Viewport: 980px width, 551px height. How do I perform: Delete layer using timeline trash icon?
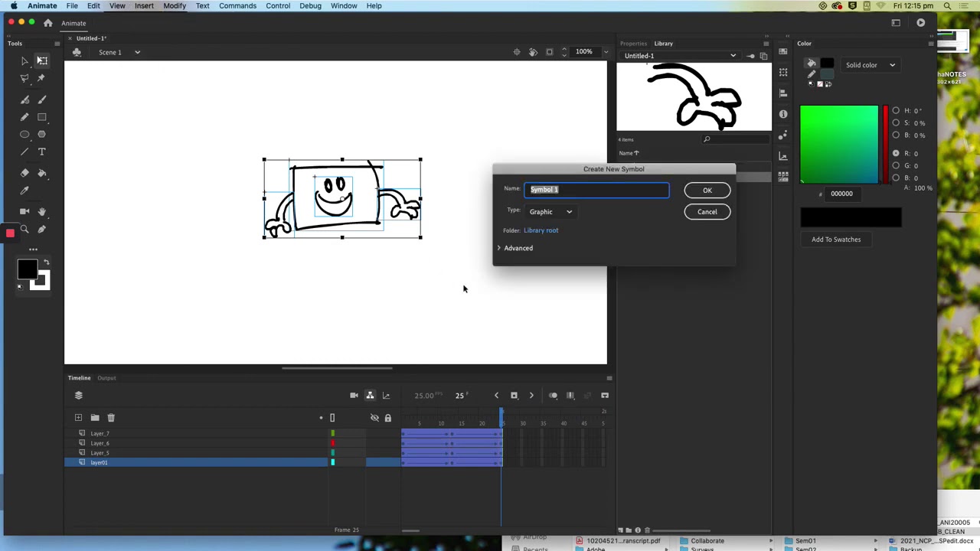click(x=111, y=417)
